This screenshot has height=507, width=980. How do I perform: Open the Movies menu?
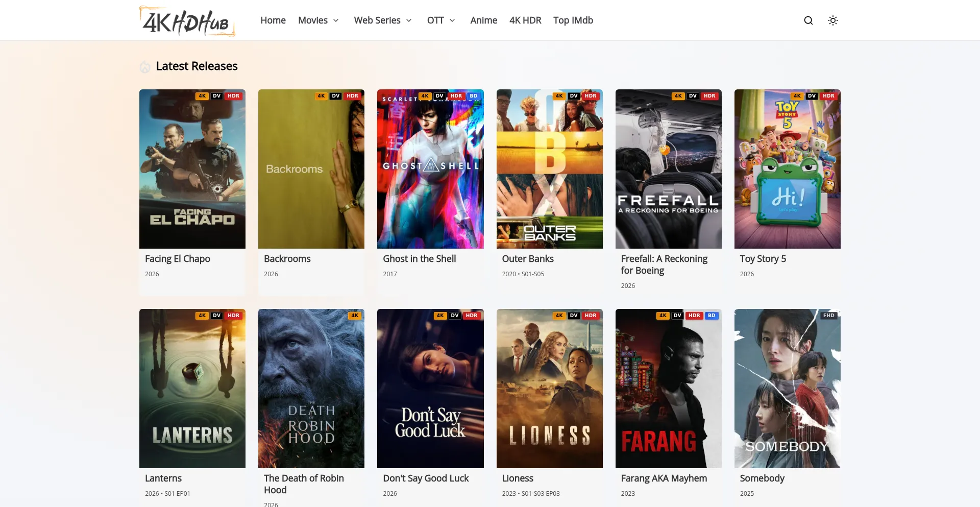tap(313, 20)
